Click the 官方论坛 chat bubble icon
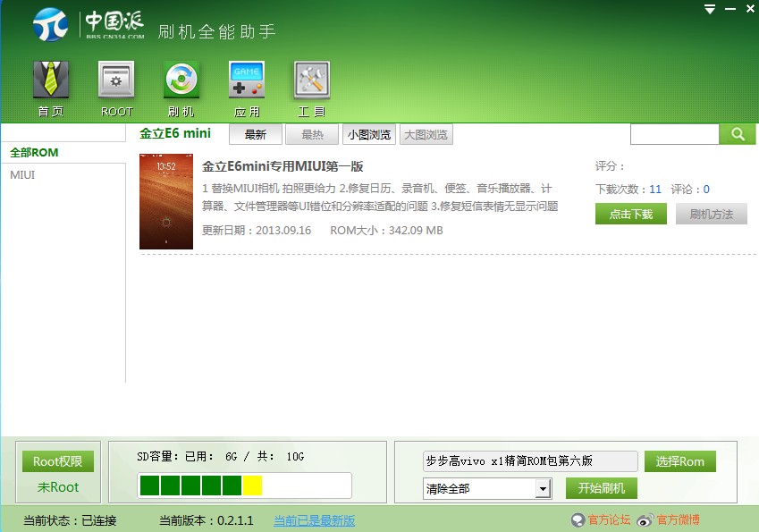Image resolution: width=759 pixels, height=532 pixels. pos(578,519)
